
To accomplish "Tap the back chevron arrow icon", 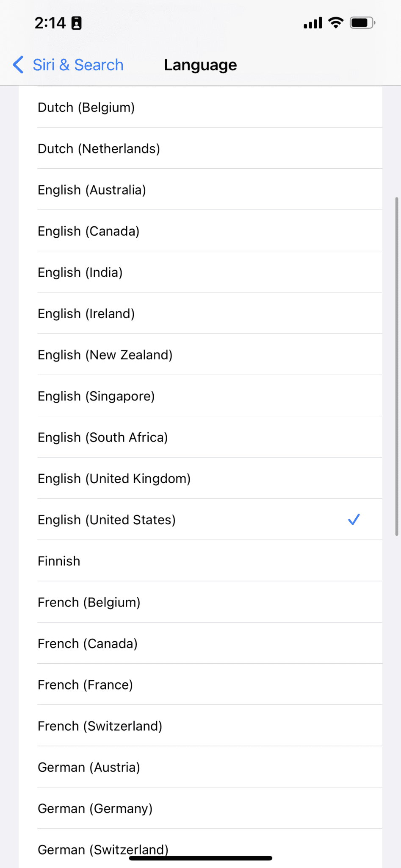I will [x=17, y=64].
